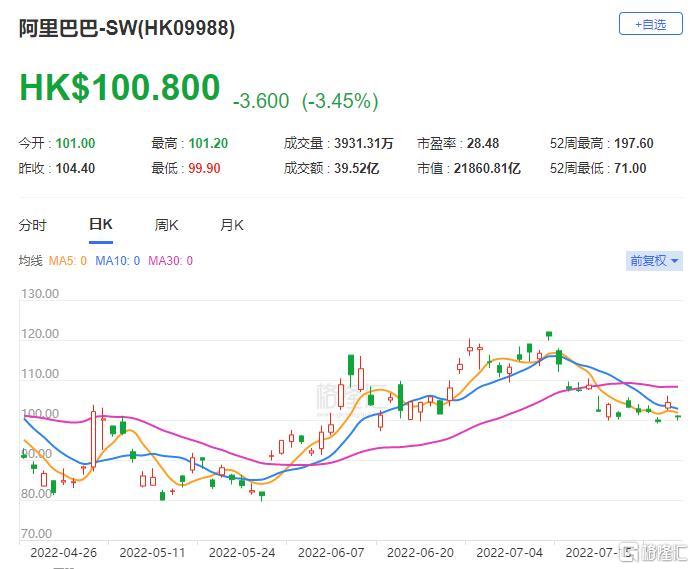Click previous close value 104.40

point(75,168)
